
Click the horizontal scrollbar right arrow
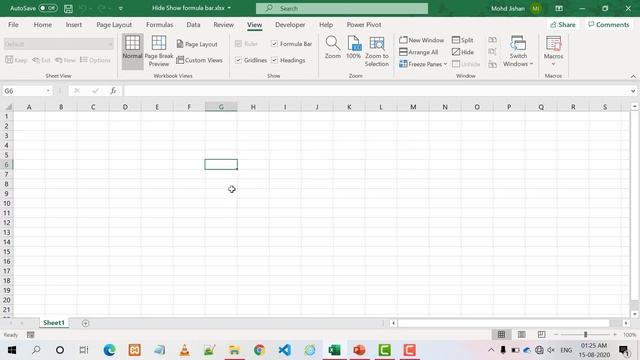pyautogui.click(x=626, y=323)
